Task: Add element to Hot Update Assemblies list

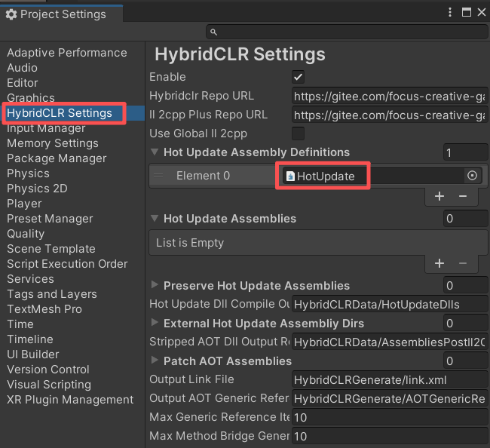Action: pyautogui.click(x=439, y=263)
